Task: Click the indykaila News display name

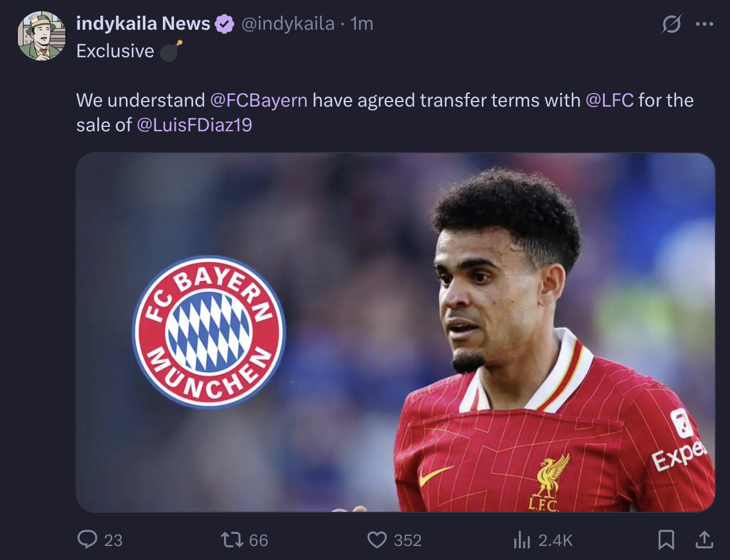Action: click(x=143, y=24)
